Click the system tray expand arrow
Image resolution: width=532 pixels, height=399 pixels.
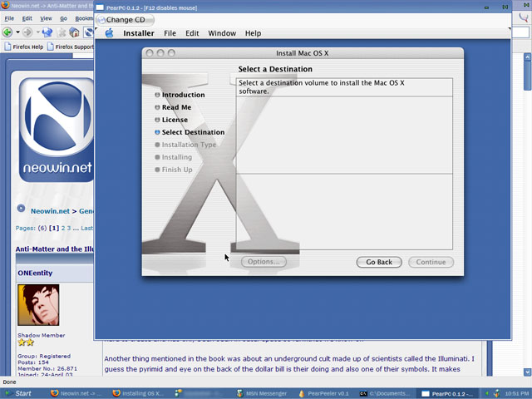click(487, 393)
